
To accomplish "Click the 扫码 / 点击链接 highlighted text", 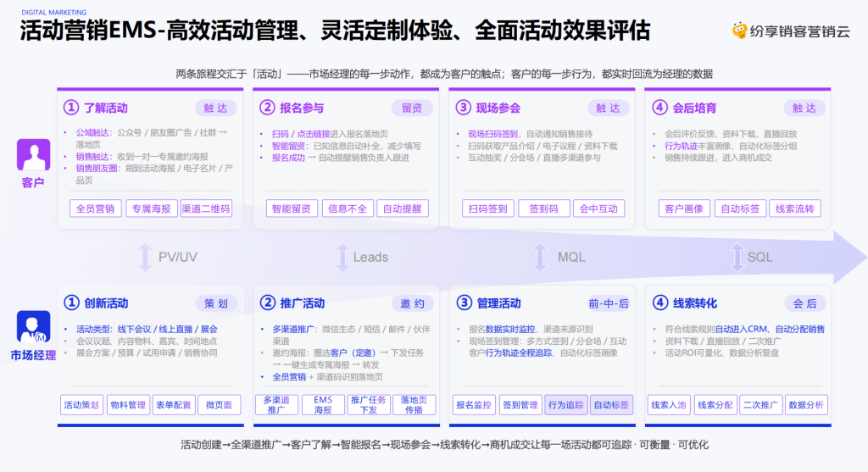I will (x=301, y=134).
